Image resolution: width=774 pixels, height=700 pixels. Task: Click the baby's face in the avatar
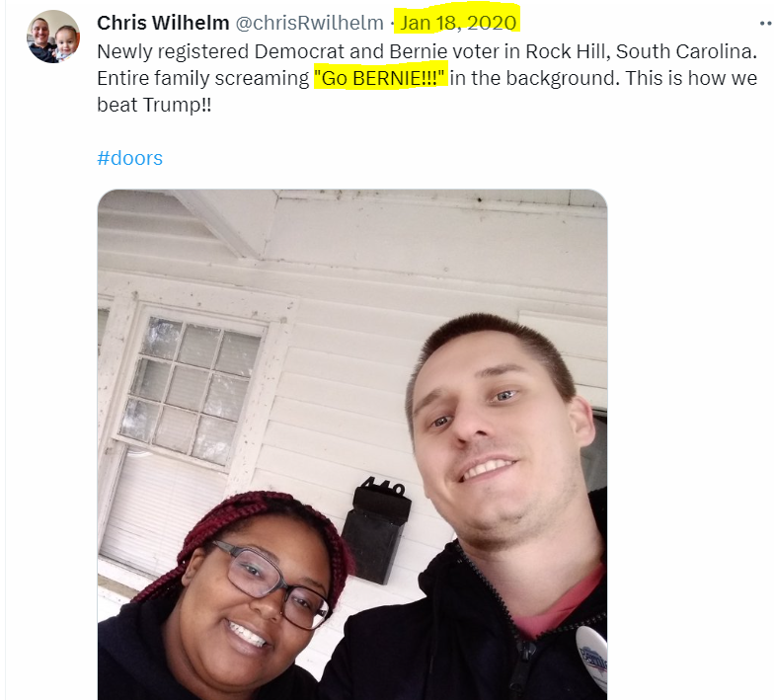coord(67,41)
